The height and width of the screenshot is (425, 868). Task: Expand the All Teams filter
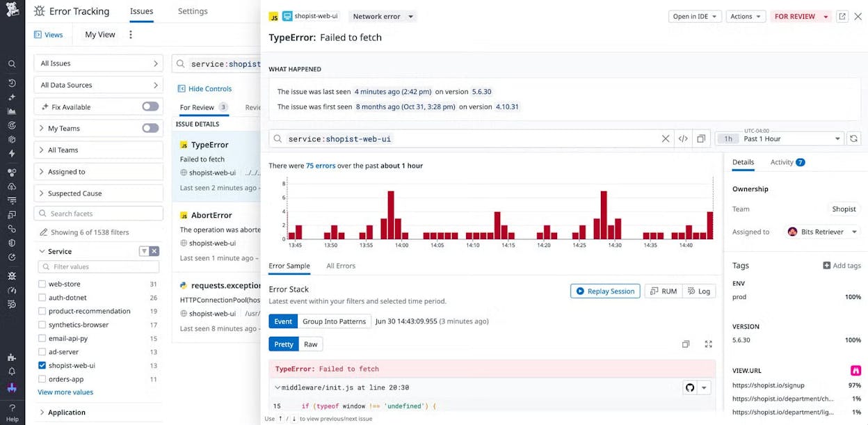(x=99, y=150)
